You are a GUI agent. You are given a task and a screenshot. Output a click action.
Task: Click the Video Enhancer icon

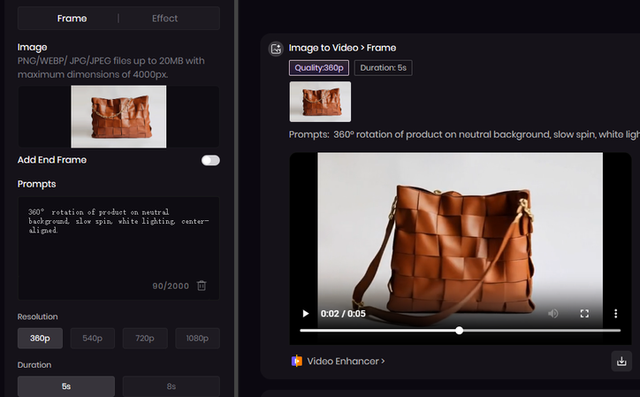click(x=297, y=361)
